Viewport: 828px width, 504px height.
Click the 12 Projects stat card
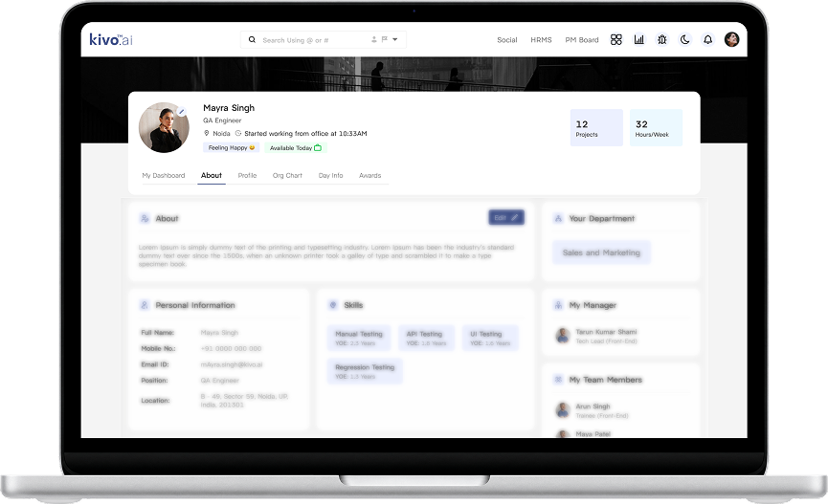(596, 128)
